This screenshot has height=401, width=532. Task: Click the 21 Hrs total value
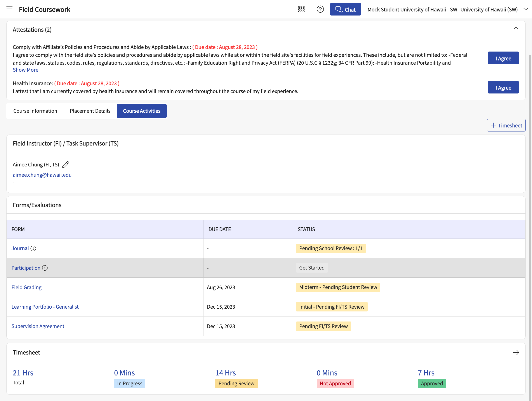coord(23,373)
